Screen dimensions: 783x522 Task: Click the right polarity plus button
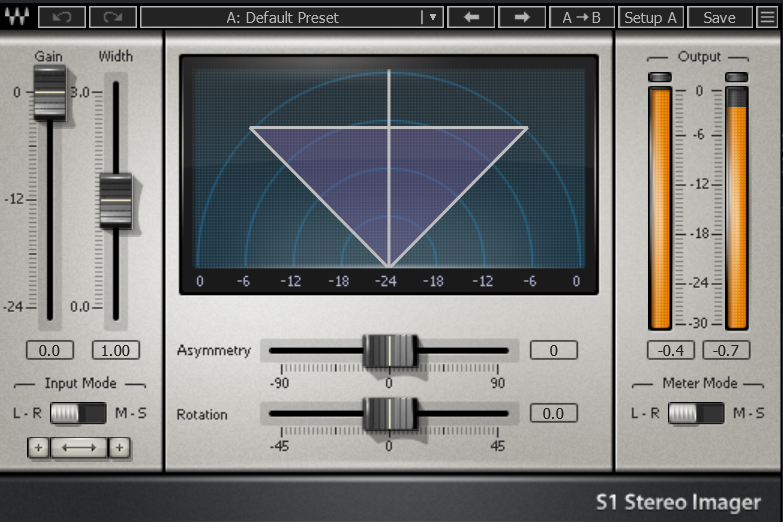pyautogui.click(x=119, y=448)
